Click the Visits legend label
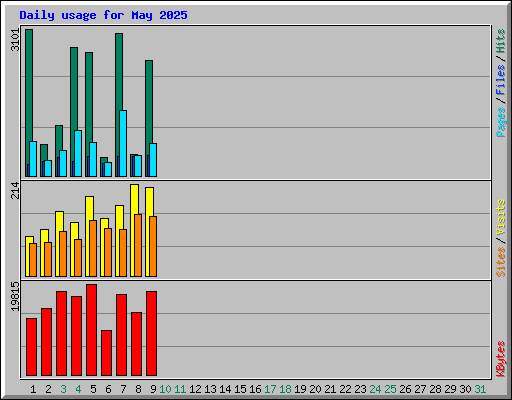Image resolution: width=512 pixels, height=400 pixels. 501,217
